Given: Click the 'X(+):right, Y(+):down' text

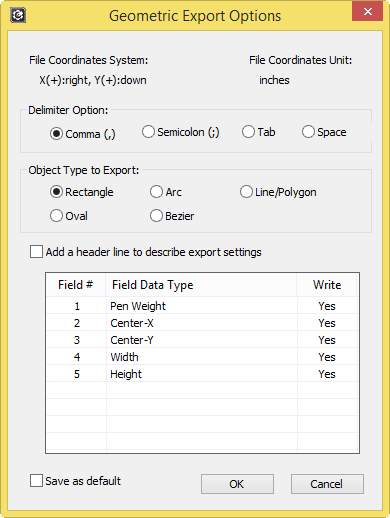Looking at the screenshot, I should tap(93, 80).
